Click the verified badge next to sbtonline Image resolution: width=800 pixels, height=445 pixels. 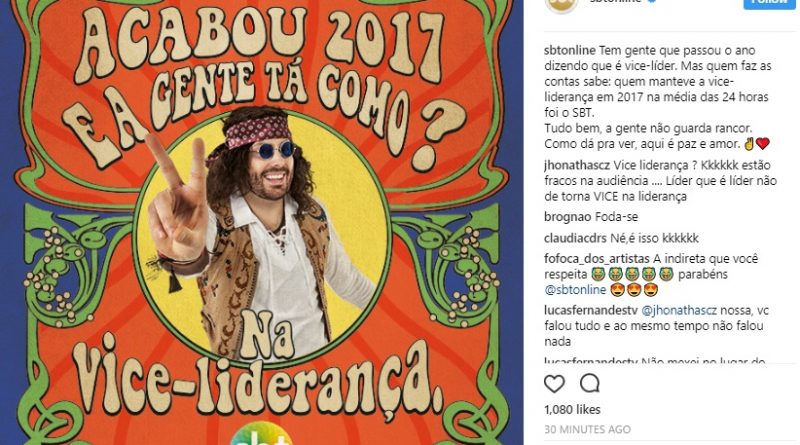click(652, 2)
